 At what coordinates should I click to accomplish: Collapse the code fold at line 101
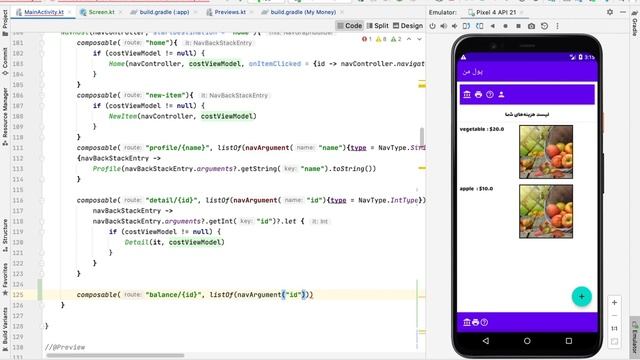[x=42, y=43]
